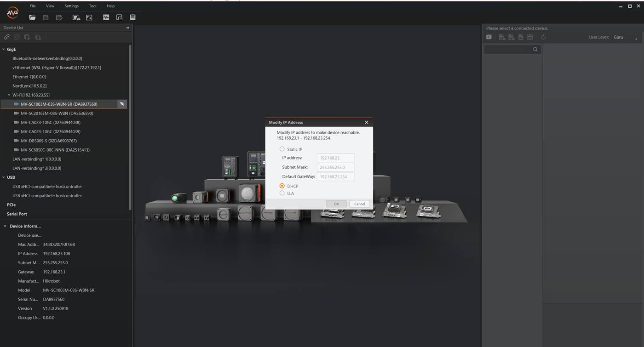Click the Manufacturer value Hikrobot
This screenshot has width=644, height=347.
(52, 281)
